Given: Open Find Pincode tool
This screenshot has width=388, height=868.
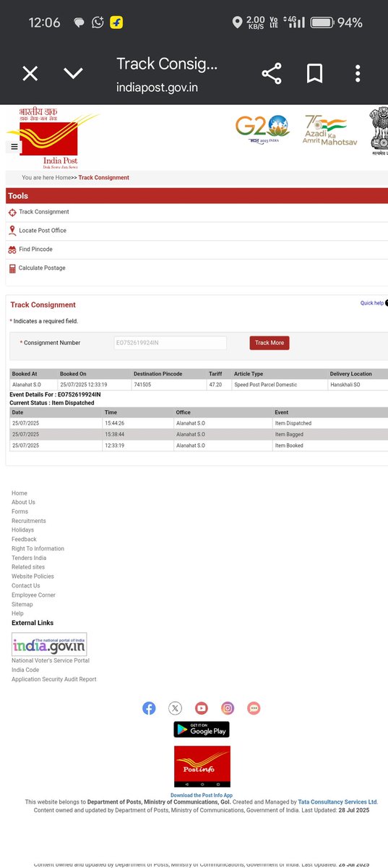Looking at the screenshot, I should tap(35, 250).
